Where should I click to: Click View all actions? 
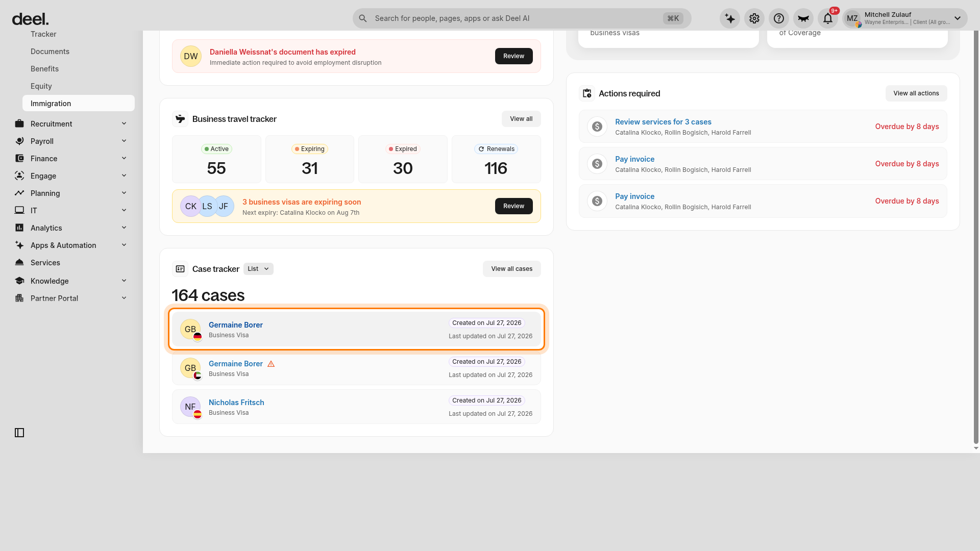(916, 93)
